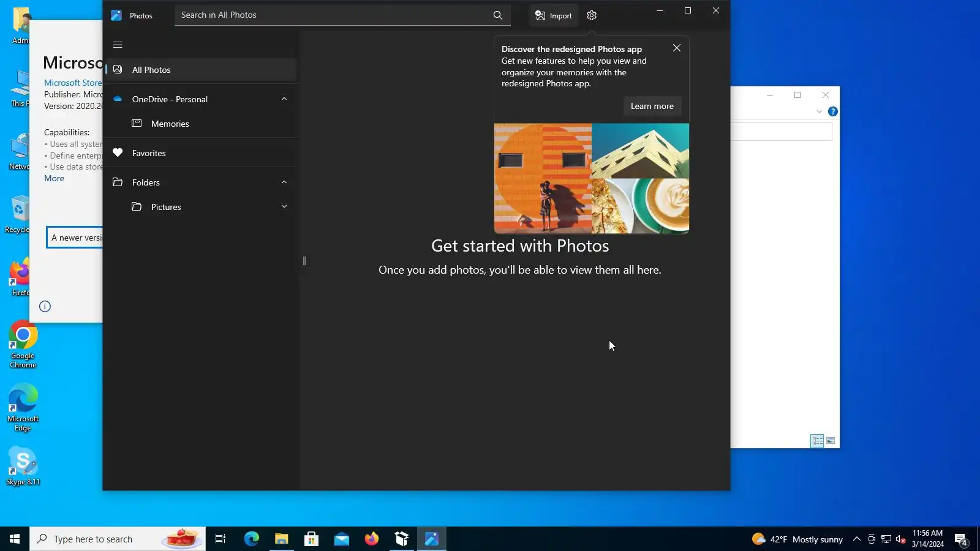Open Microsoft Store from the taskbar

pos(312,539)
